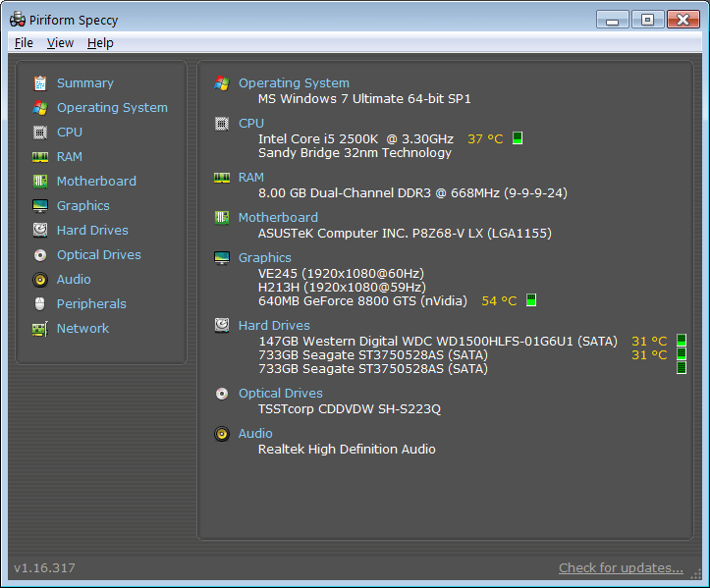Screen dimensions: 710x588
Task: Click the Windows flag icon in summary panel
Action: pyautogui.click(x=221, y=82)
